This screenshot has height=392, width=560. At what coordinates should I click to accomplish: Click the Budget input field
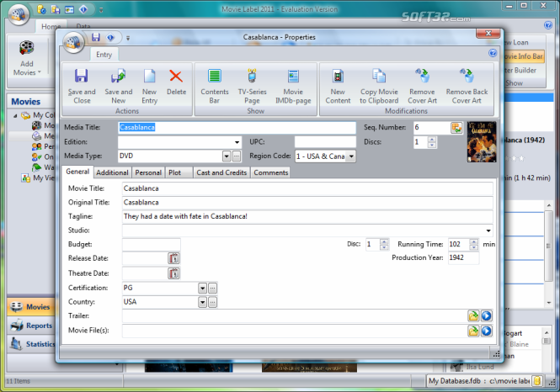click(151, 244)
